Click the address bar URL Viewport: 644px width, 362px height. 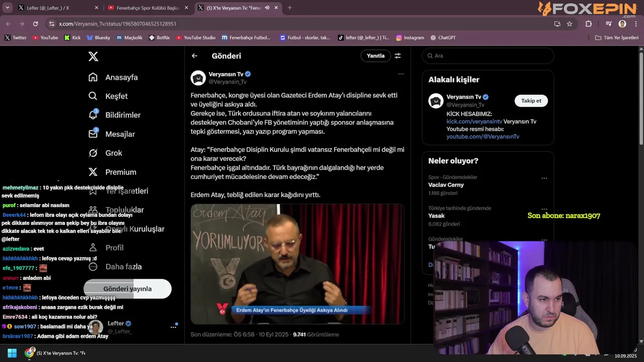point(117,24)
